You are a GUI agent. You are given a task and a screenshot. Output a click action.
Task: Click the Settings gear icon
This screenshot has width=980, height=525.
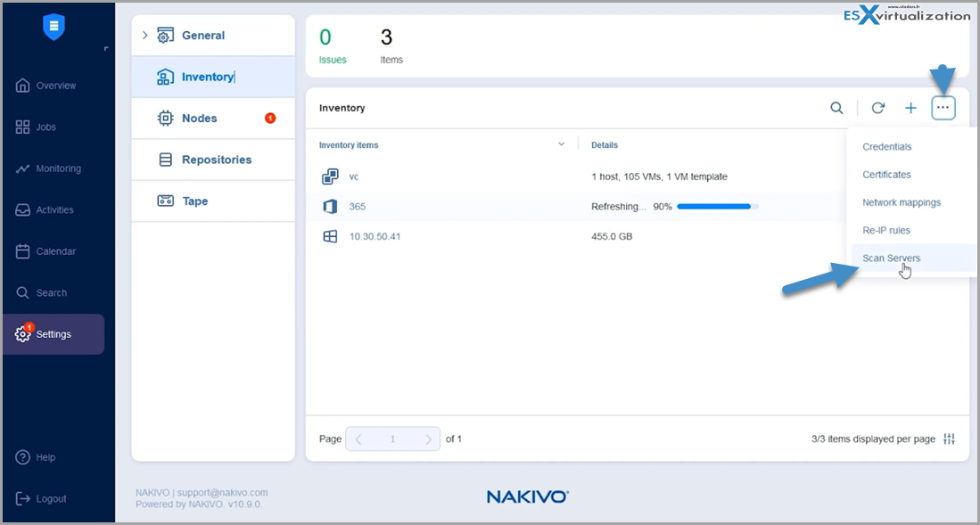coord(22,334)
